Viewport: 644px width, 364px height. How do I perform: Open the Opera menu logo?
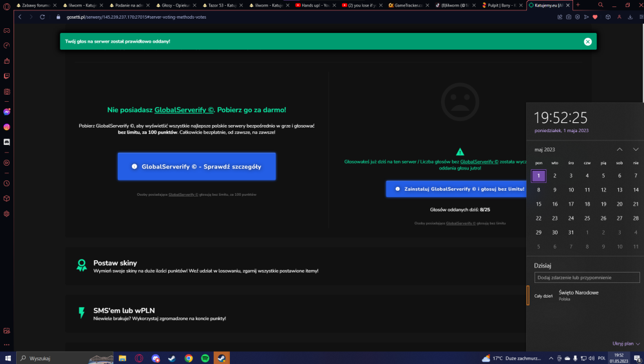click(x=6, y=6)
